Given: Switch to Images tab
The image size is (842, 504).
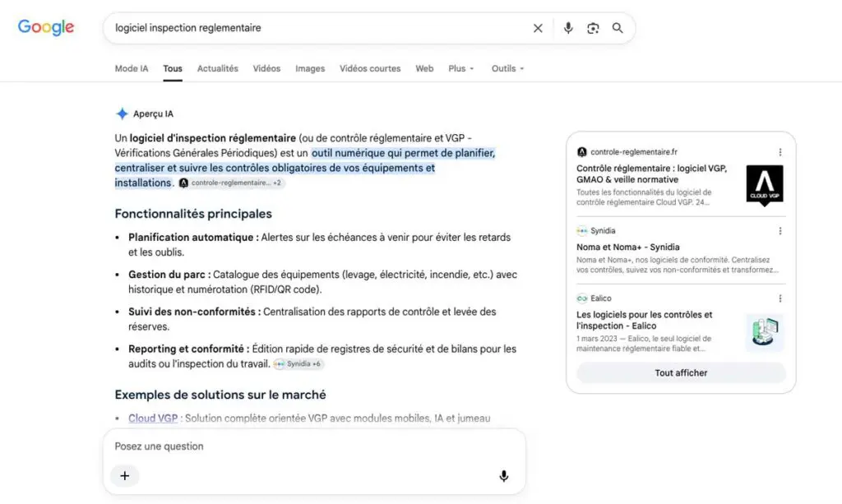Looking at the screenshot, I should [310, 69].
